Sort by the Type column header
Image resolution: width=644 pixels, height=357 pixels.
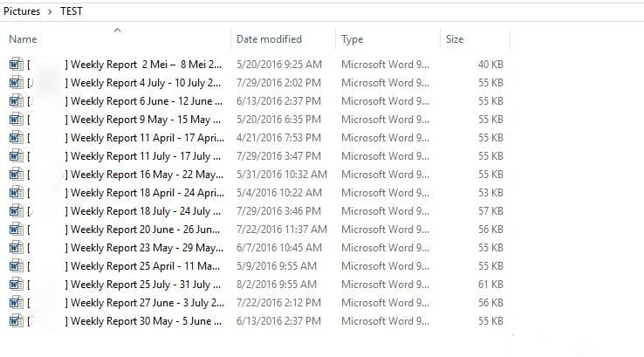click(x=352, y=39)
